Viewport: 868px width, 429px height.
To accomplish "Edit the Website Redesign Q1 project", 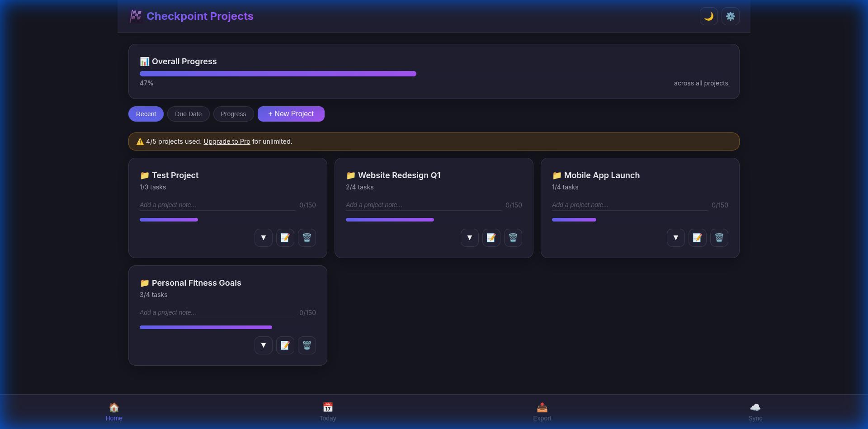I will [491, 238].
